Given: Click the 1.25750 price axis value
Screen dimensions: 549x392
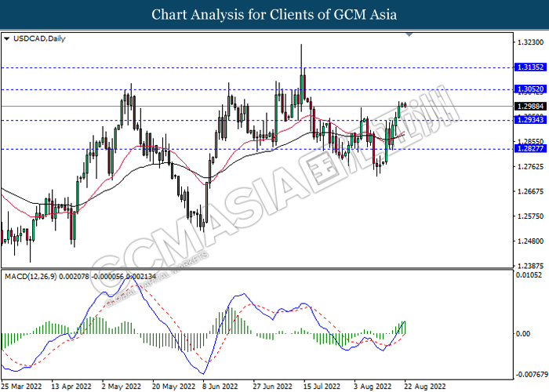Looking at the screenshot, I should (x=530, y=216).
